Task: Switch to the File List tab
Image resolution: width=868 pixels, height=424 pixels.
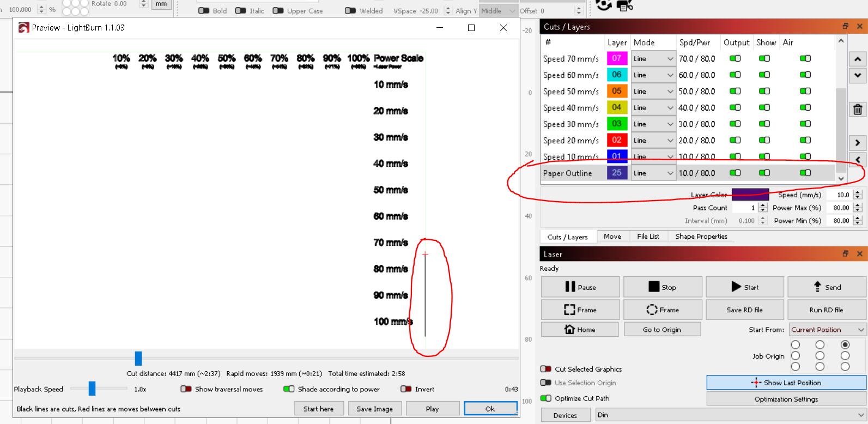Action: click(x=648, y=237)
